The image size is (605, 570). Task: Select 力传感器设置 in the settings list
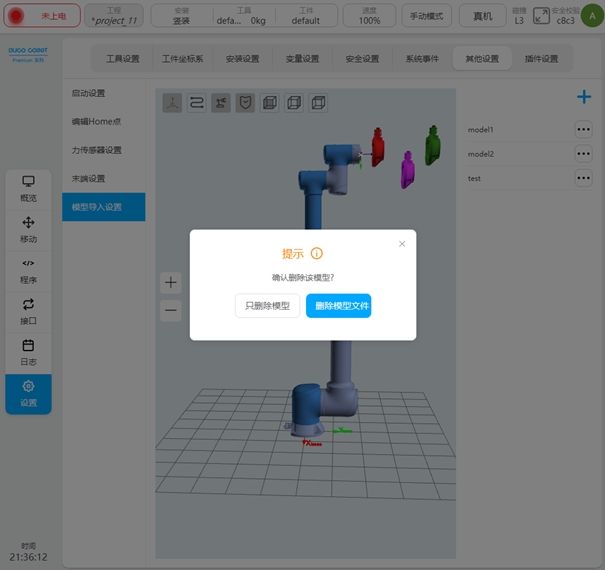97,150
